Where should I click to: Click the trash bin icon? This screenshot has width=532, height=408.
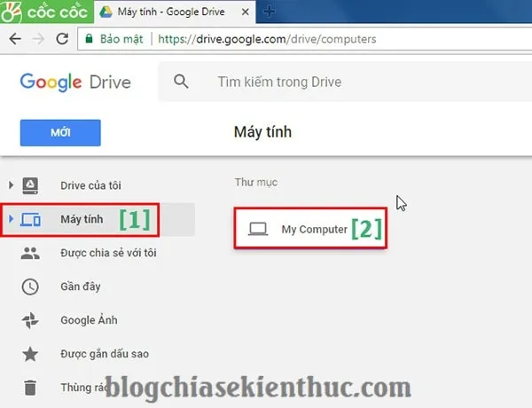30,388
